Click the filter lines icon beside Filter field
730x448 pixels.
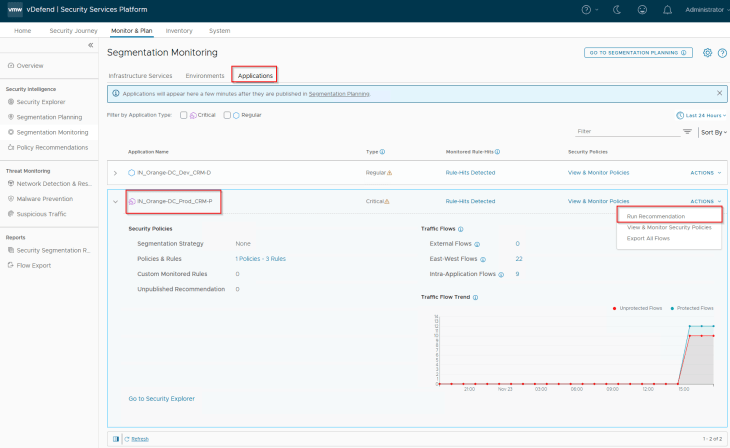(x=687, y=132)
